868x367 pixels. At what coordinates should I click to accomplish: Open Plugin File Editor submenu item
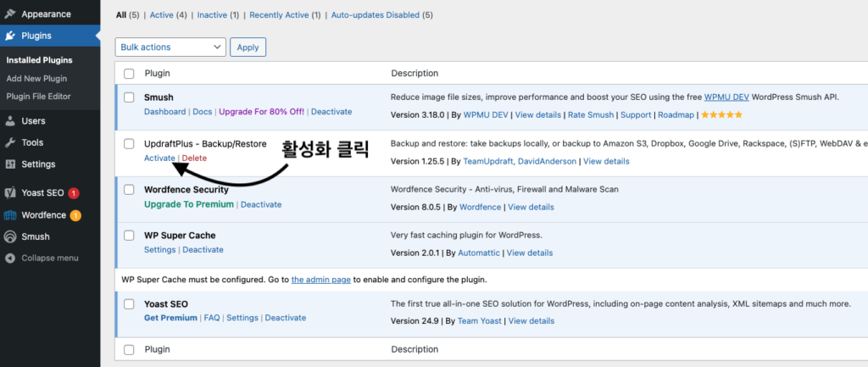39,97
